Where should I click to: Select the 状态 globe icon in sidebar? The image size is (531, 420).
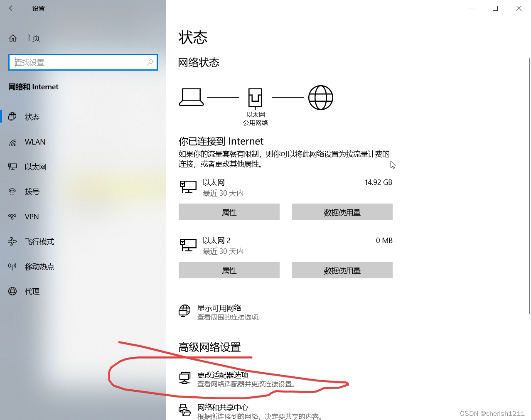(x=12, y=117)
